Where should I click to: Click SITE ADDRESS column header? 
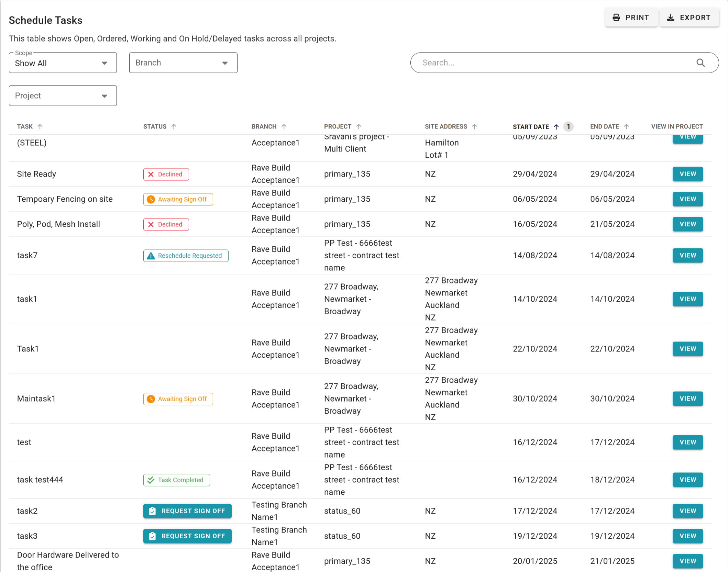tap(446, 127)
